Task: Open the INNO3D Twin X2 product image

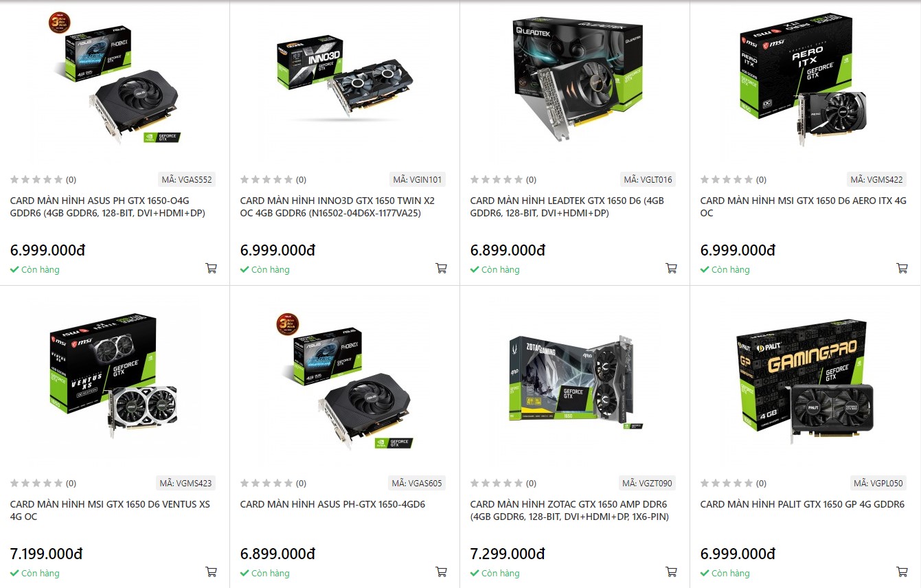Action: pyautogui.click(x=345, y=77)
